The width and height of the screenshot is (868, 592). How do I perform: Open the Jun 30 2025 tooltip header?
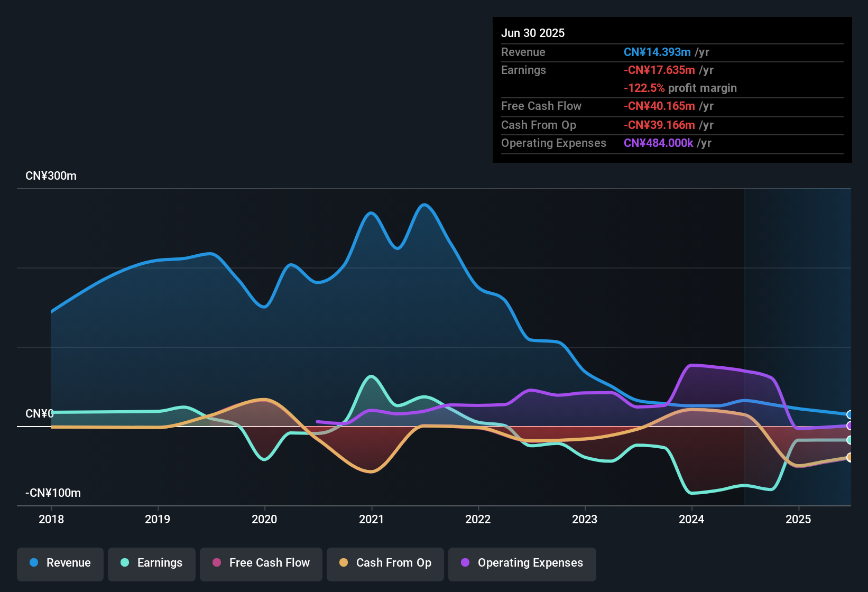(533, 33)
